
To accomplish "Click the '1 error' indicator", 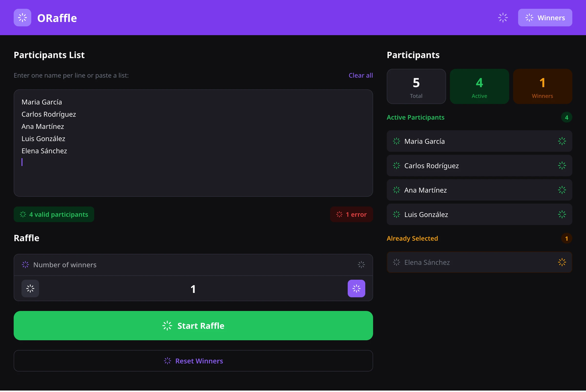I will [x=351, y=214].
